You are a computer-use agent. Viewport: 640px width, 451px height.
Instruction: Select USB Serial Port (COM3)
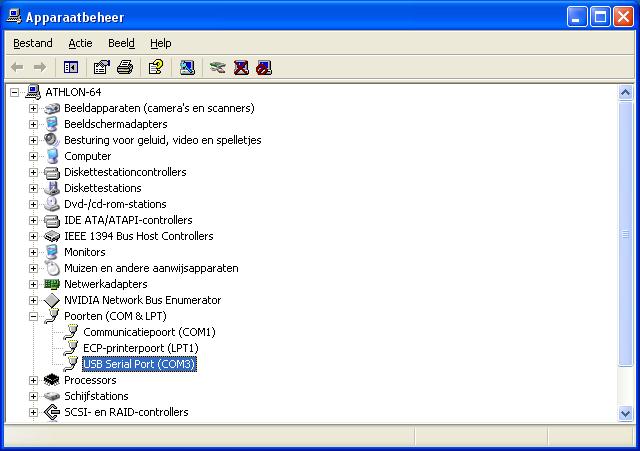[140, 364]
